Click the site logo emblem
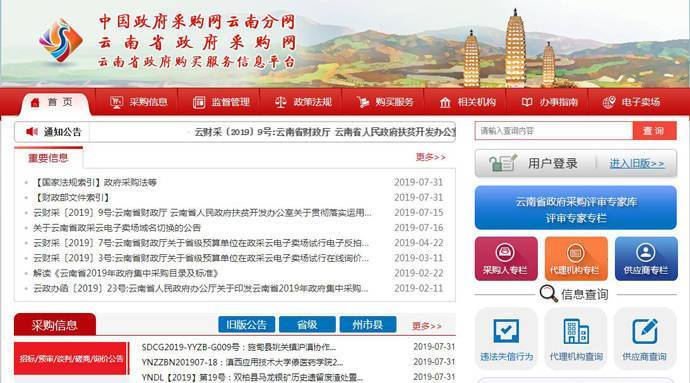 click(60, 41)
